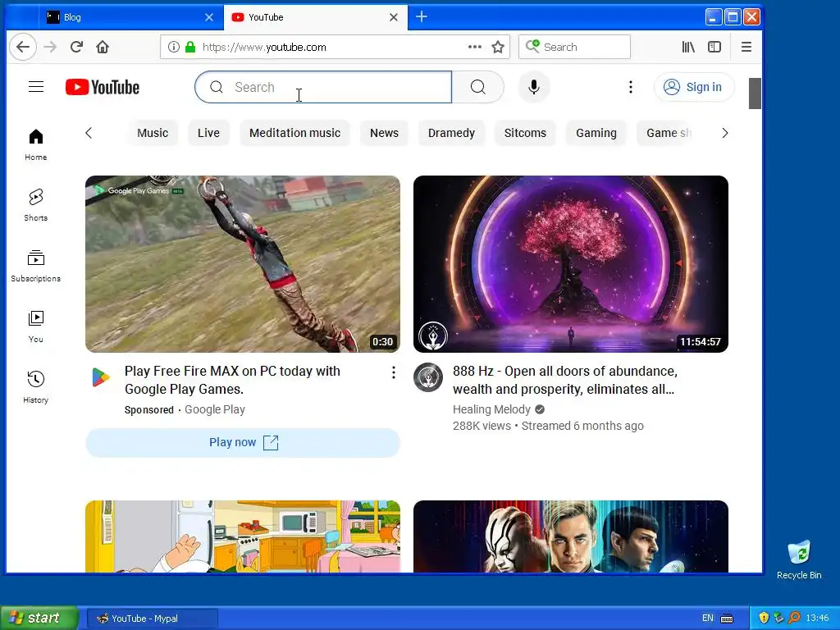Click the browser toolbar Search box
Viewport: 840px width, 630px height.
[x=574, y=47]
